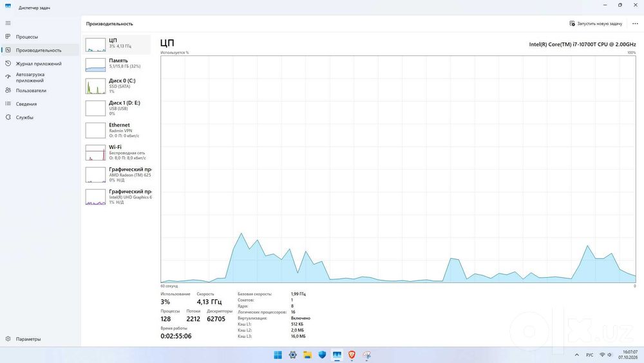Select Intel UHD Graphics processor item
The height and width of the screenshot is (363, 644).
coord(118,197)
